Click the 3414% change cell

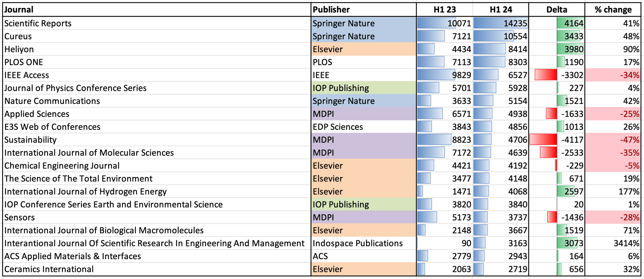(613, 243)
